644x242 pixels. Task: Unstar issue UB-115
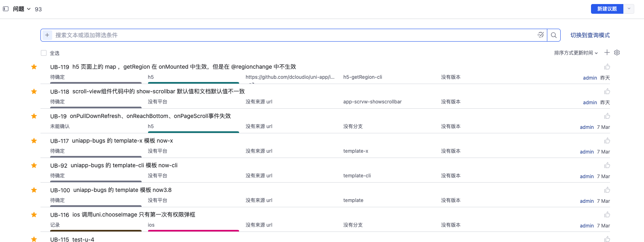(x=34, y=239)
